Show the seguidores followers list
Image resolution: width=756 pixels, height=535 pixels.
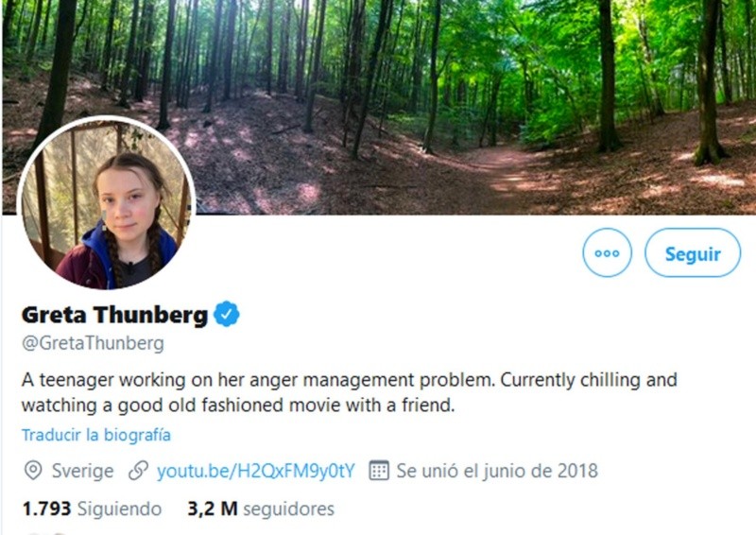point(288,509)
